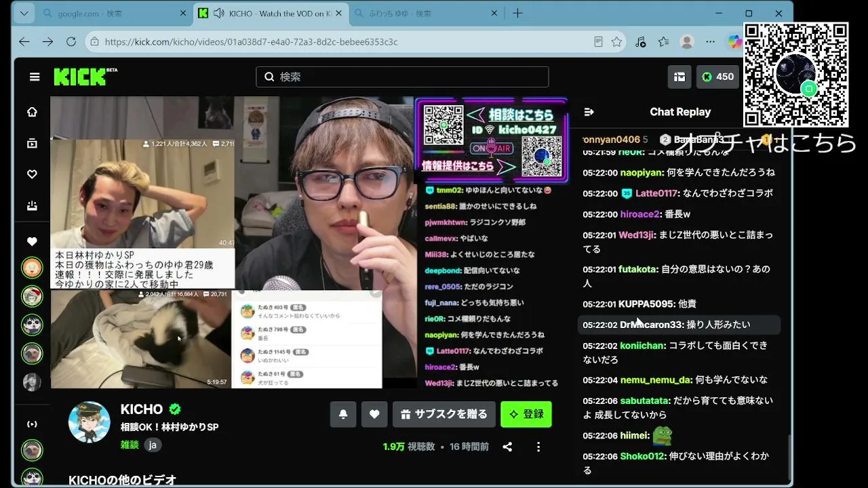Open the tab search dropdown chevron

(x=24, y=13)
